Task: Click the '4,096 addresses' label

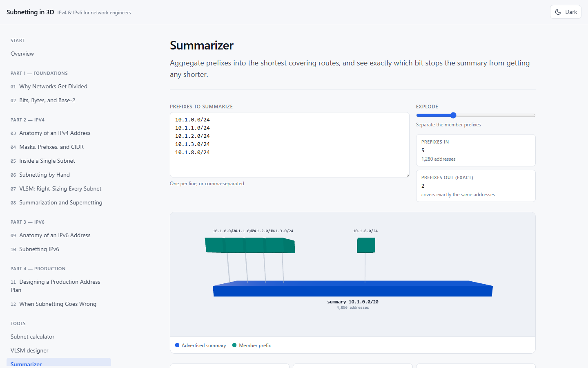Action: coord(353,307)
